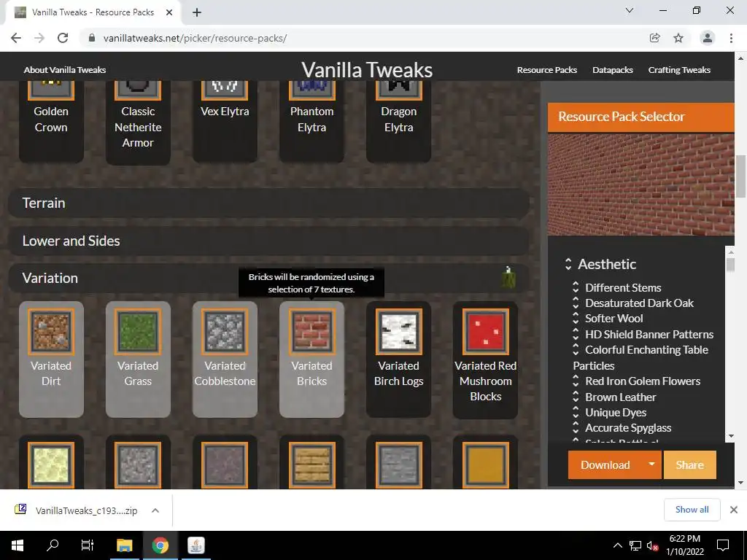Click reorder arrows beside HD Shield Banner Patterns
The image size is (747, 560).
click(x=576, y=334)
